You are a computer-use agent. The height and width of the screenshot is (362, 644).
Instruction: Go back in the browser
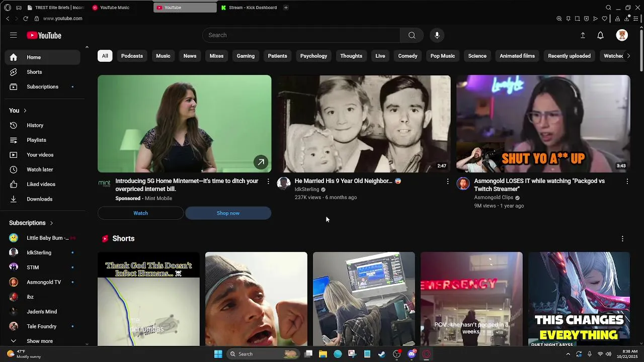coord(8,19)
